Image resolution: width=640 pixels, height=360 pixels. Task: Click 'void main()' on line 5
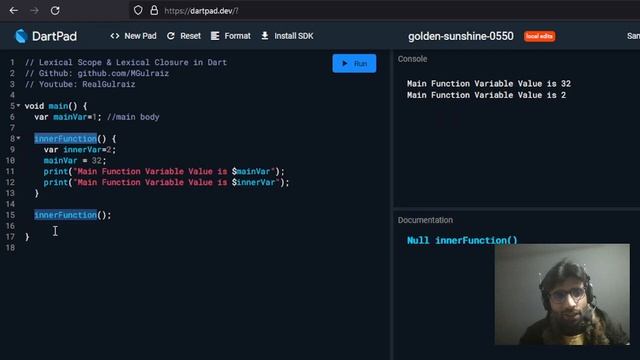pyautogui.click(x=51, y=106)
